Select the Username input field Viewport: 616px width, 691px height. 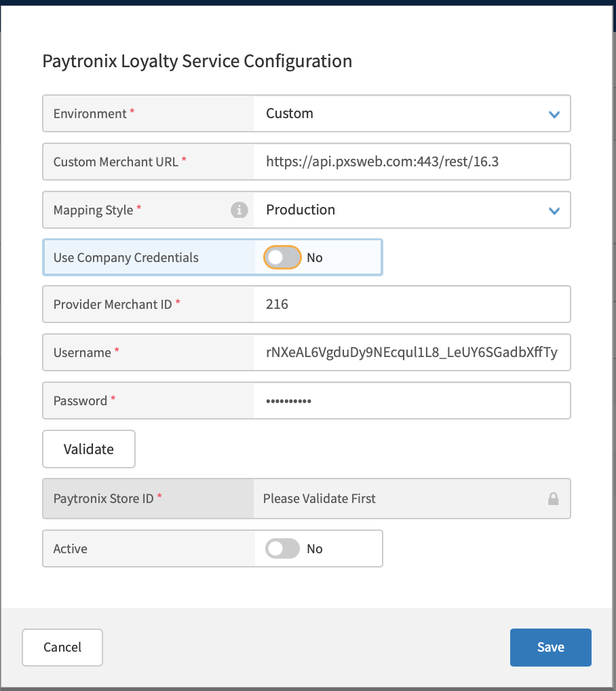pyautogui.click(x=411, y=353)
